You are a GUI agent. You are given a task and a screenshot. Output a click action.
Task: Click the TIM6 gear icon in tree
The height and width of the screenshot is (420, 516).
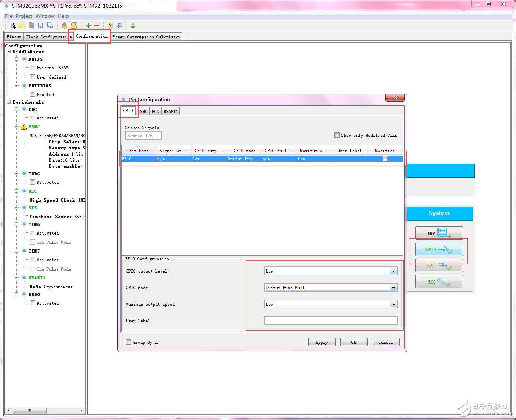(x=24, y=224)
